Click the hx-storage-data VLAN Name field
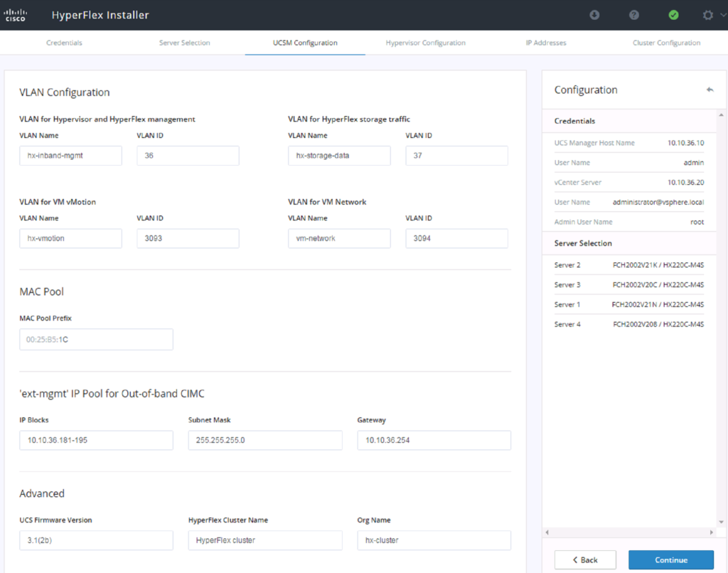The image size is (728, 573). point(339,156)
